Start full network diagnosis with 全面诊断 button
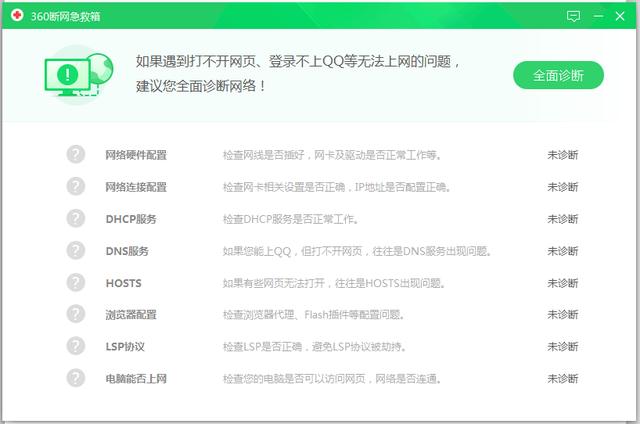Screen dimensions: 640x424 tap(558, 75)
